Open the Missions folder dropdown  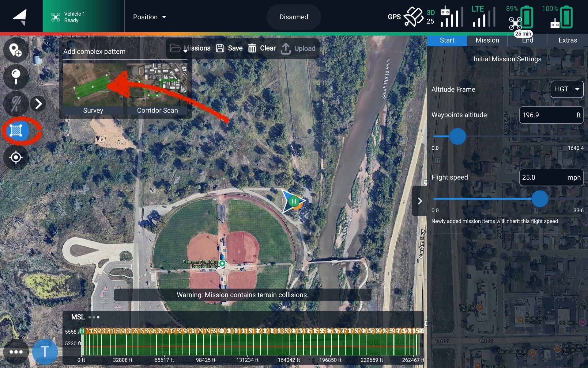190,48
